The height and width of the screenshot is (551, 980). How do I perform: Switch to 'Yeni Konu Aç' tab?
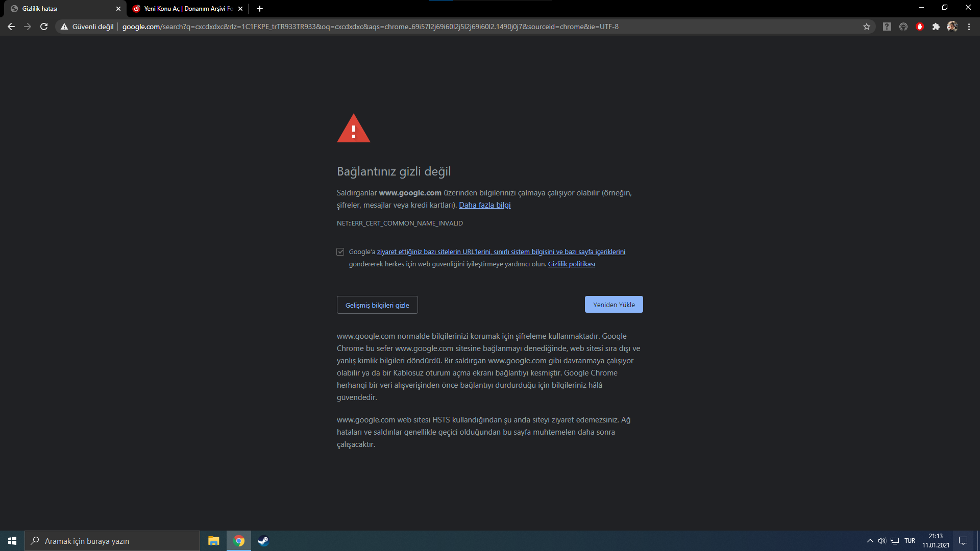tap(186, 9)
